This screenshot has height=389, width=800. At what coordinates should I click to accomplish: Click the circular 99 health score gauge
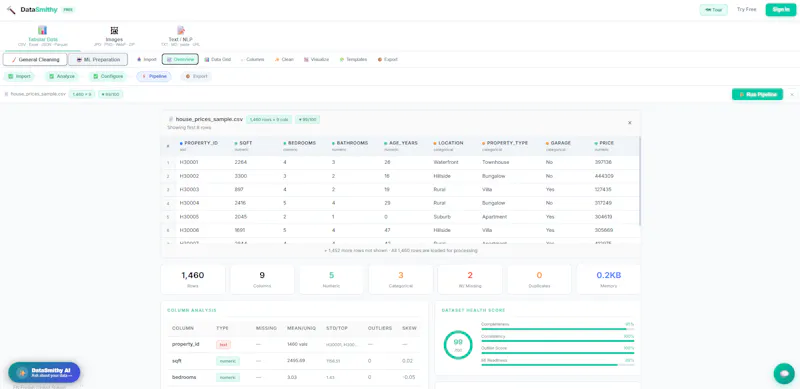(458, 345)
